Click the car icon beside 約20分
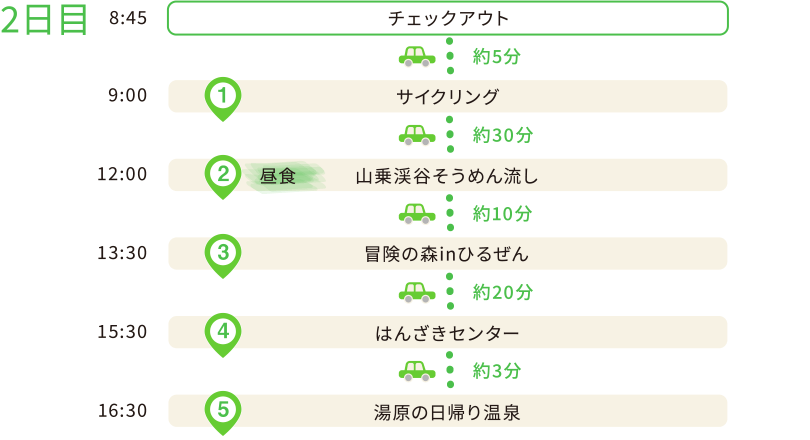 (417, 292)
